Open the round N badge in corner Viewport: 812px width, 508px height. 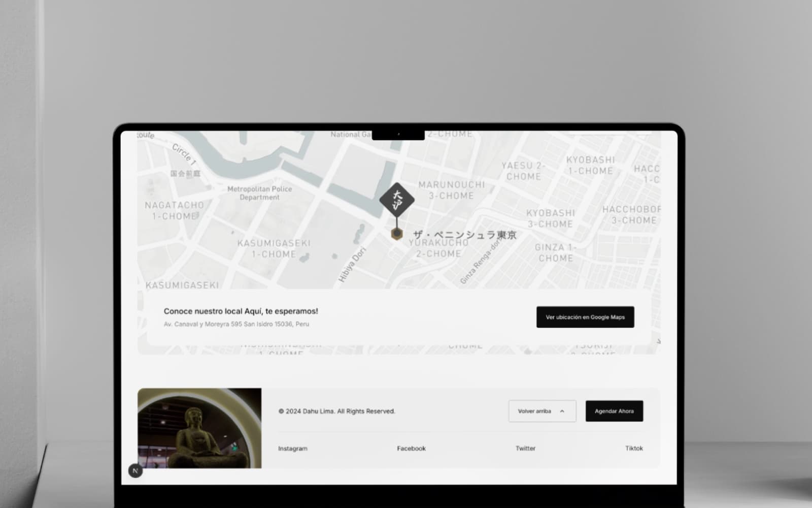coord(135,471)
